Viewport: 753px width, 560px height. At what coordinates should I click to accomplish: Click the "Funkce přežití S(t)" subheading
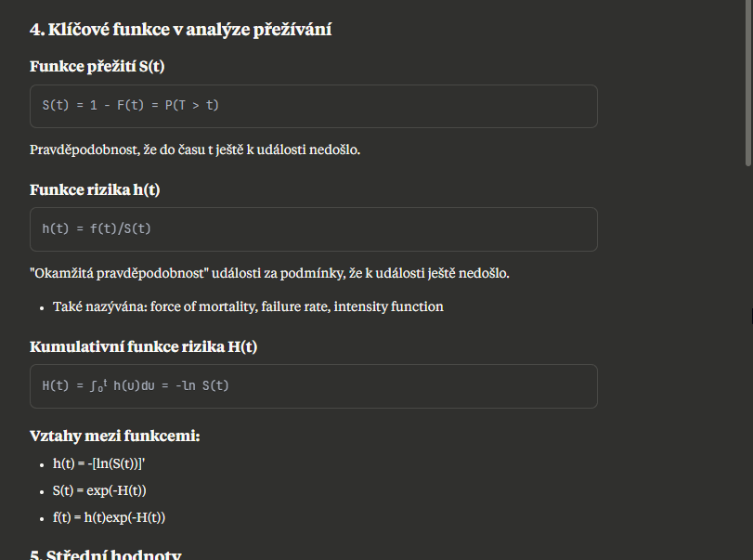pyautogui.click(x=97, y=66)
